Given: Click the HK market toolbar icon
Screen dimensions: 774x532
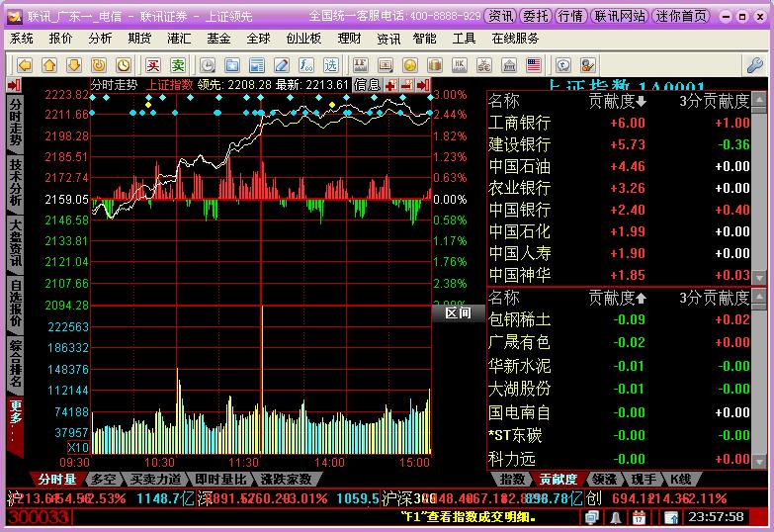Looking at the screenshot, I should (x=459, y=65).
